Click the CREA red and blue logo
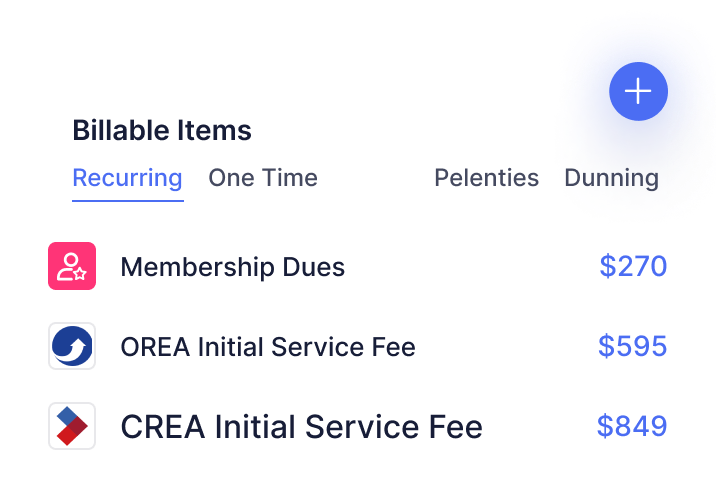Viewport: 716px width, 497px height. 72,426
